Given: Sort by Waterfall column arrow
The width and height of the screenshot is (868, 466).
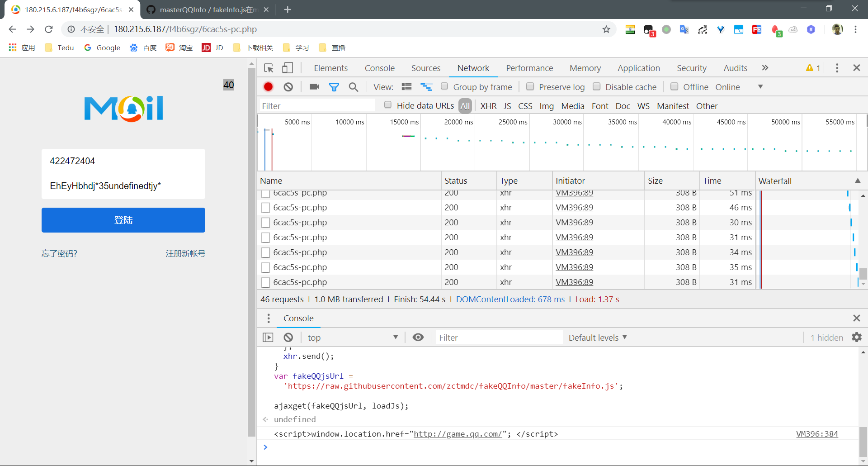Looking at the screenshot, I should click(x=858, y=181).
